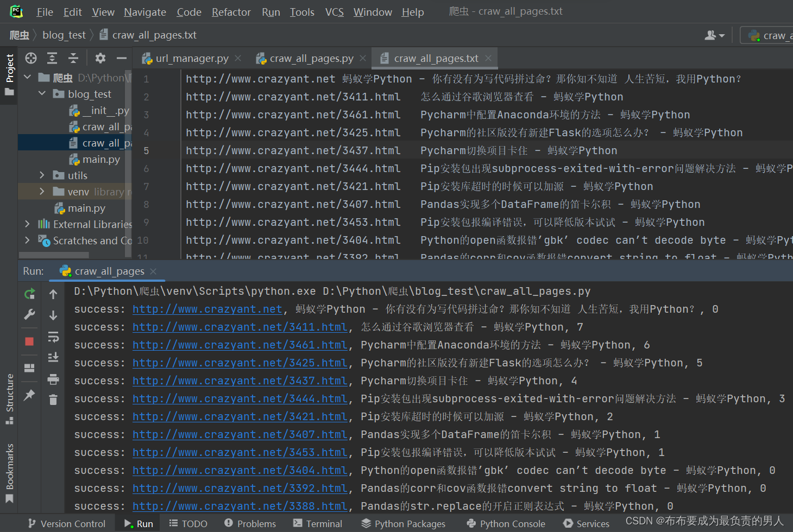Screen dimensions: 793x532
Task: Open the Tools menu
Action: (302, 12)
